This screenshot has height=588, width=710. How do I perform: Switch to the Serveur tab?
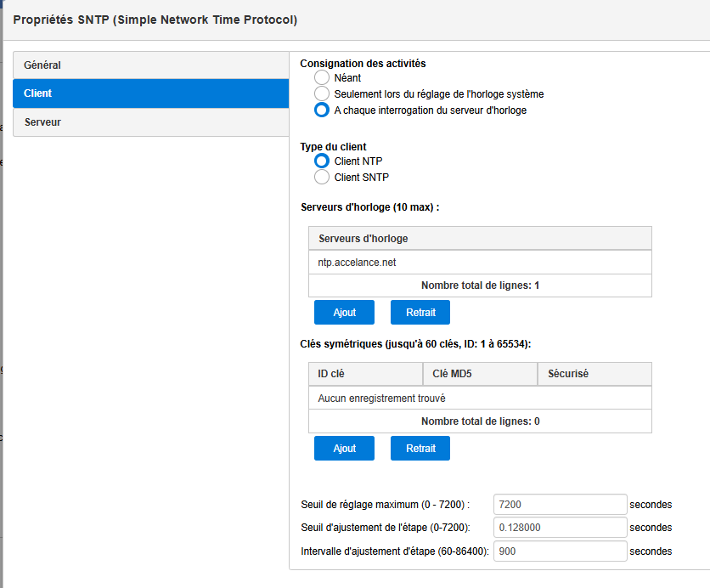click(151, 122)
